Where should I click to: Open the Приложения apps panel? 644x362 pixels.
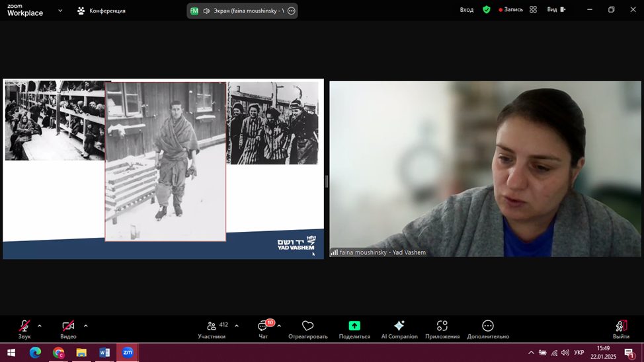442,326
